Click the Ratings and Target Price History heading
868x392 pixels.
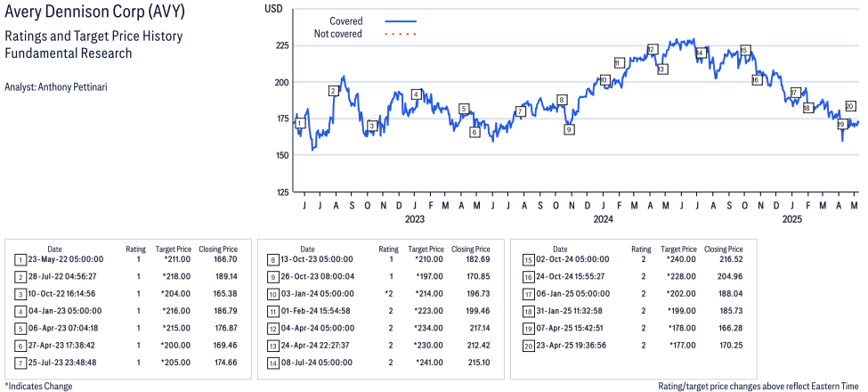click(x=93, y=37)
